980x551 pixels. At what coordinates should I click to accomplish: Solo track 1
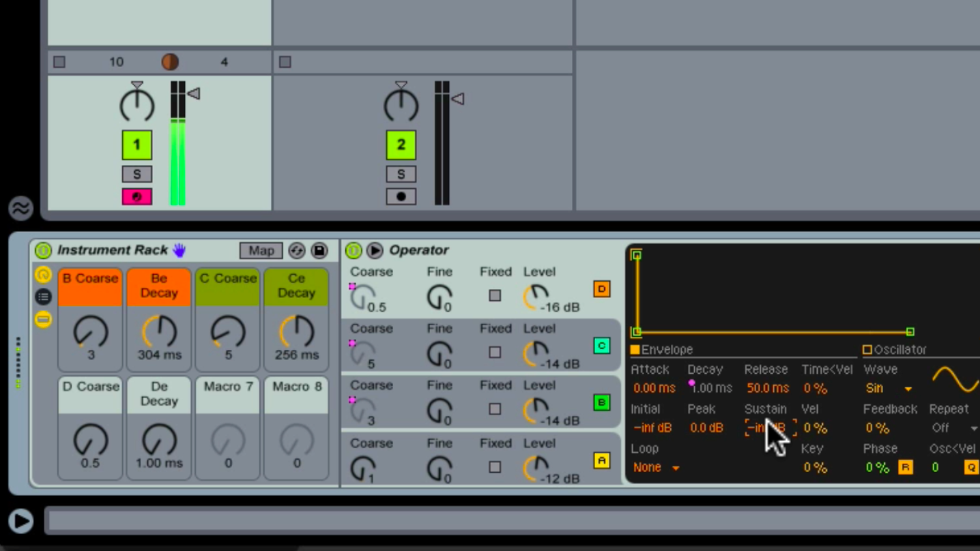[136, 174]
